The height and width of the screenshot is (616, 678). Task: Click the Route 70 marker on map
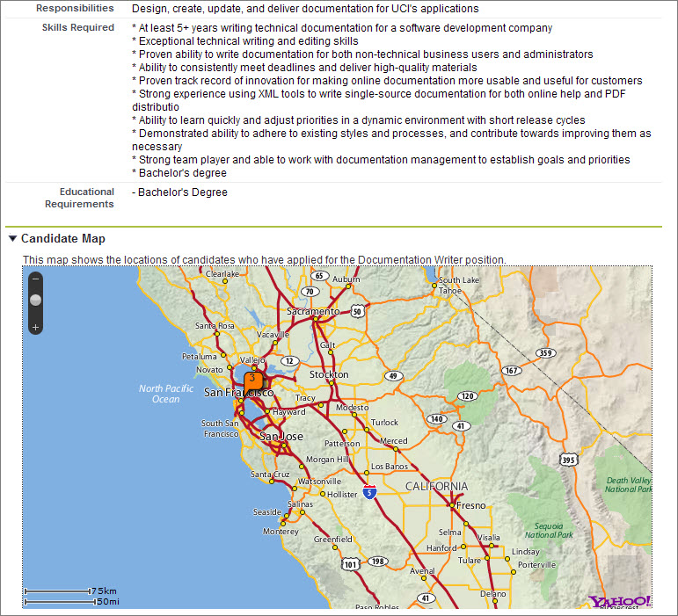(310, 292)
